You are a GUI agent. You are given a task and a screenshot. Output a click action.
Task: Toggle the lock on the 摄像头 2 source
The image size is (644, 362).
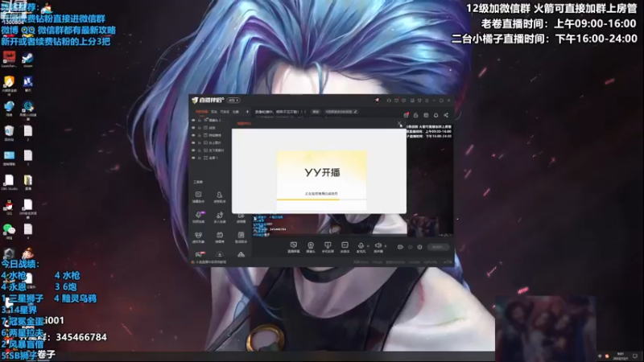coord(200,120)
